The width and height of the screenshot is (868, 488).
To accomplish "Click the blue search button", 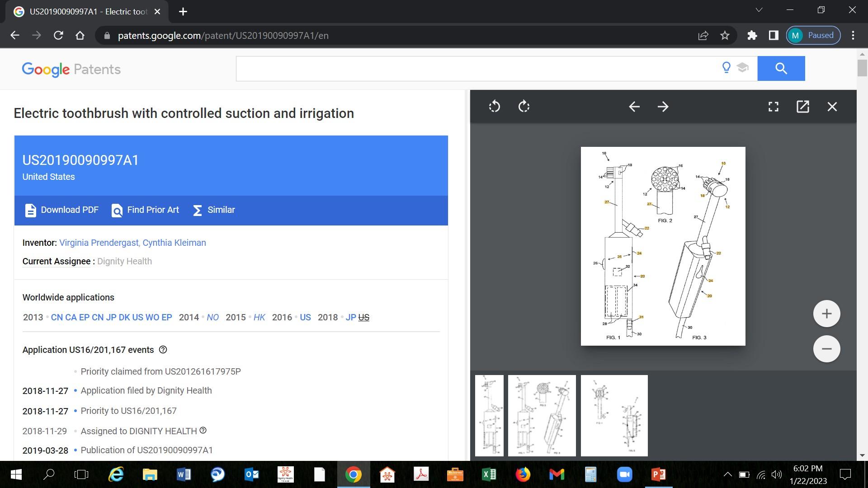I will pyautogui.click(x=781, y=69).
